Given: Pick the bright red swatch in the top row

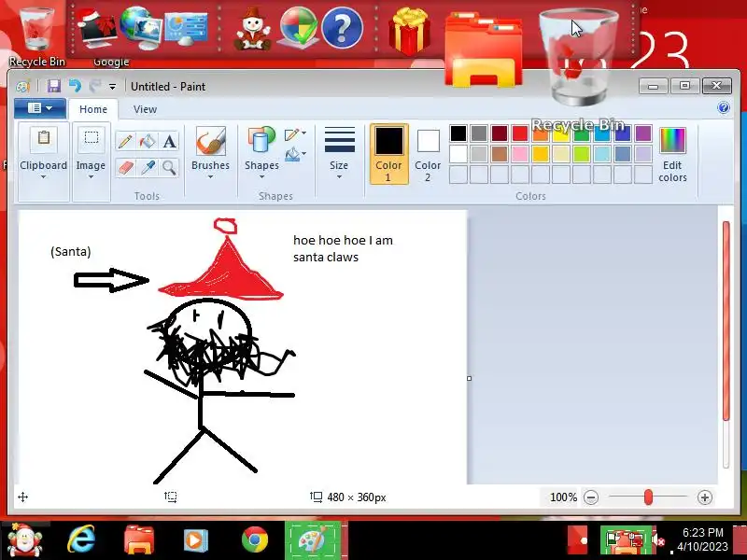Looking at the screenshot, I should (520, 133).
